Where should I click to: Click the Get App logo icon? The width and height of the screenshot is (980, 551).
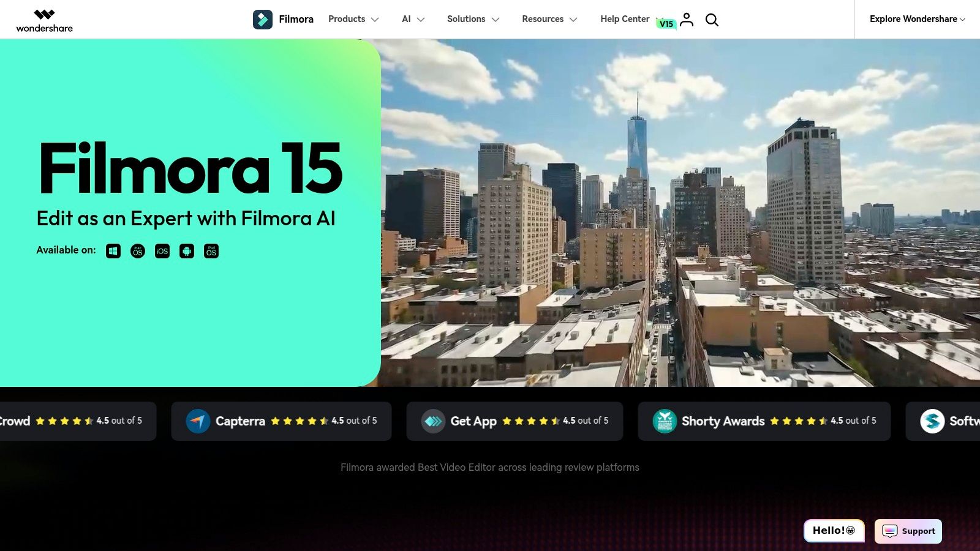click(433, 421)
